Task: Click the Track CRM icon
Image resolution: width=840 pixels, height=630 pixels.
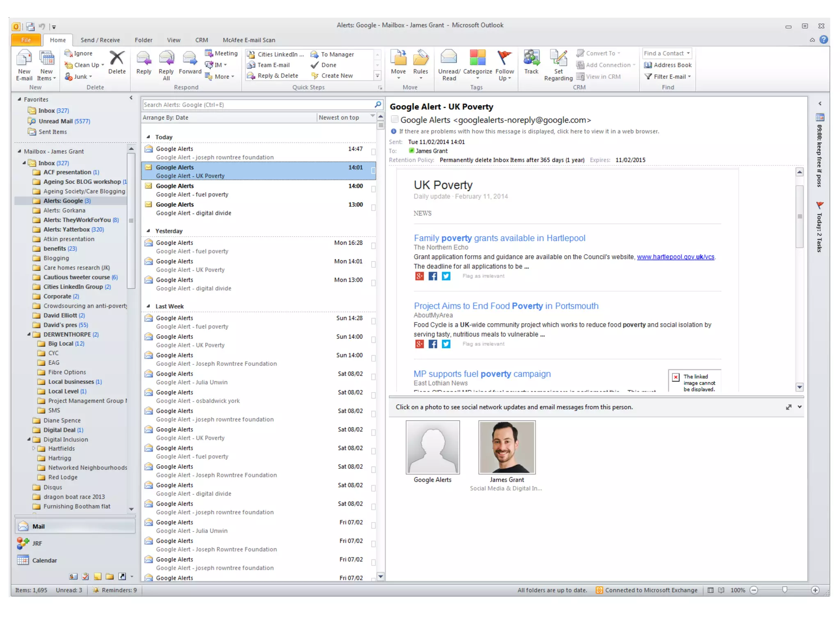Action: click(531, 58)
